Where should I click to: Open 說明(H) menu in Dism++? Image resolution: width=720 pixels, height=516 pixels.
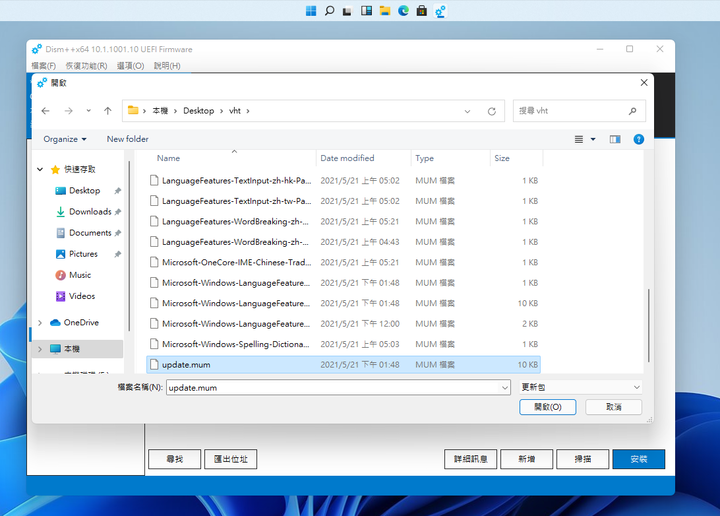tap(167, 66)
